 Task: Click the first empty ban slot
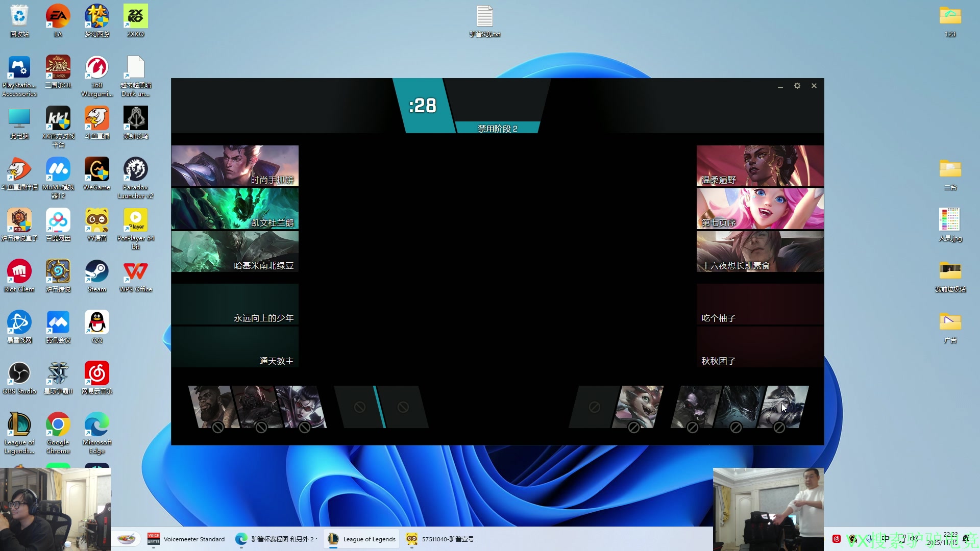[359, 407]
